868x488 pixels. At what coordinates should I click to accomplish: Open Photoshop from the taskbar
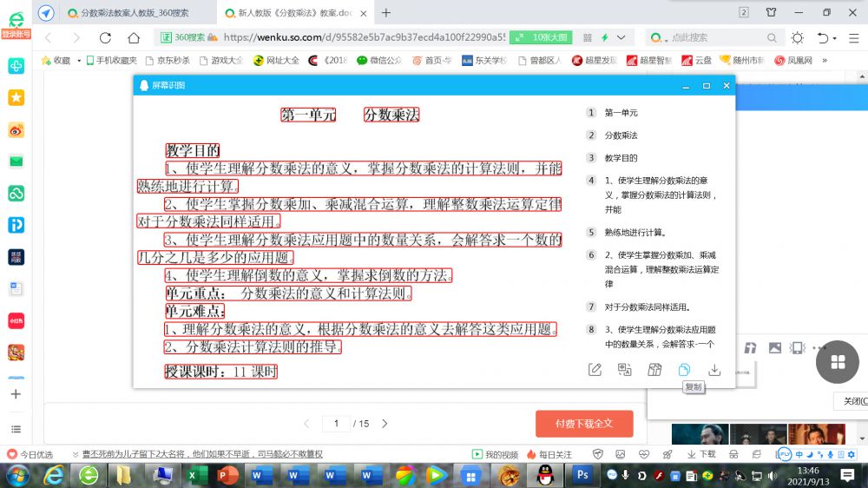click(x=582, y=475)
